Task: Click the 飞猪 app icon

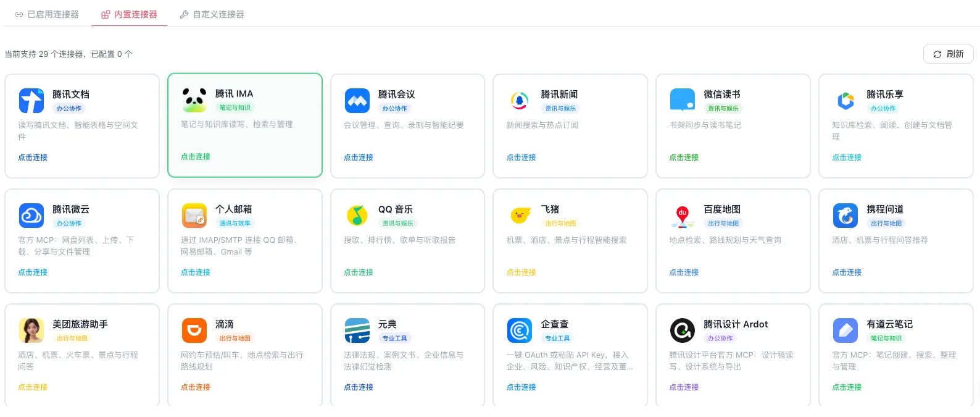Action: click(x=520, y=216)
